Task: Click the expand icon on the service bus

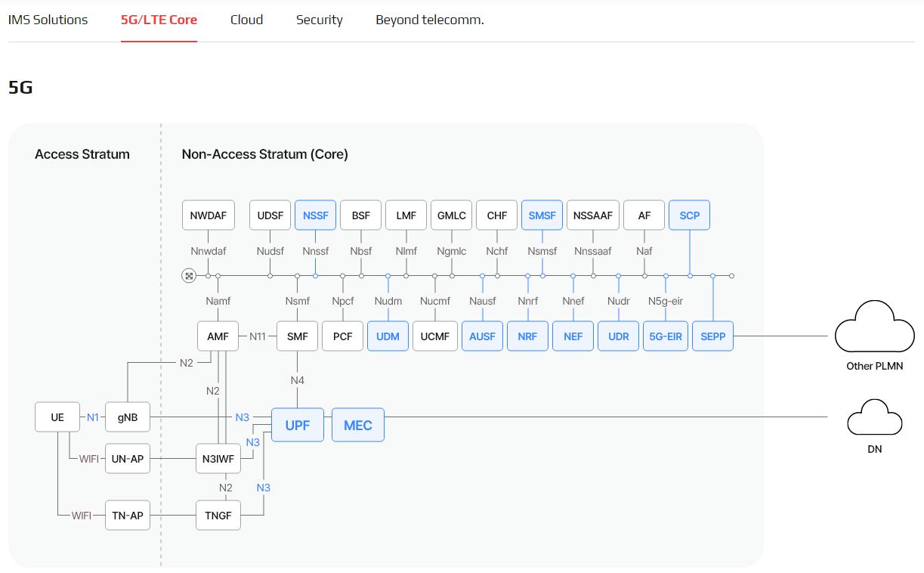Action: pyautogui.click(x=189, y=276)
